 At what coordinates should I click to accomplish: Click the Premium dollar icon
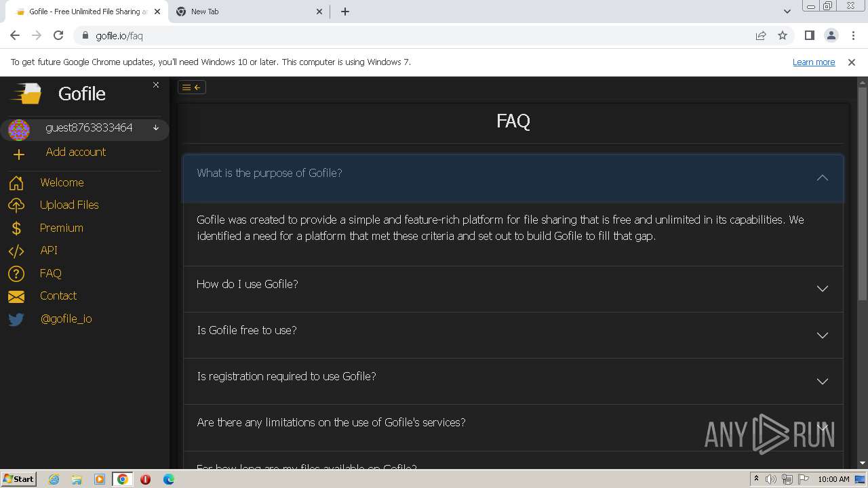16,228
